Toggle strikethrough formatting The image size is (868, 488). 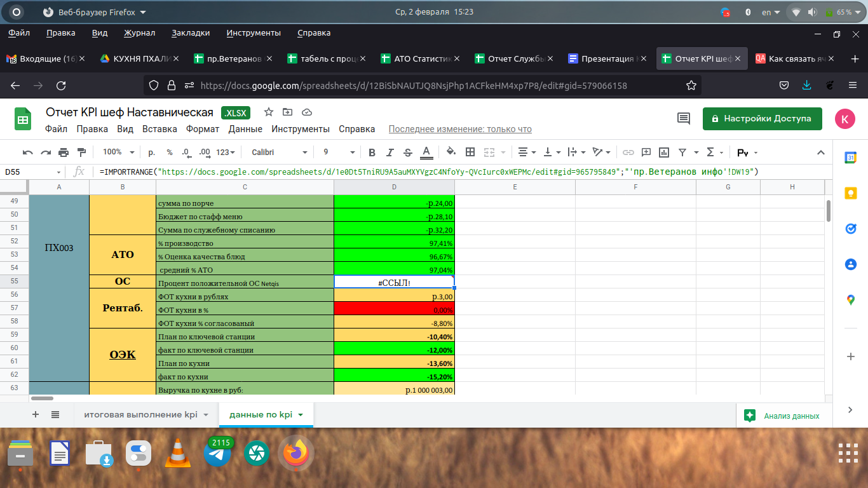point(408,152)
